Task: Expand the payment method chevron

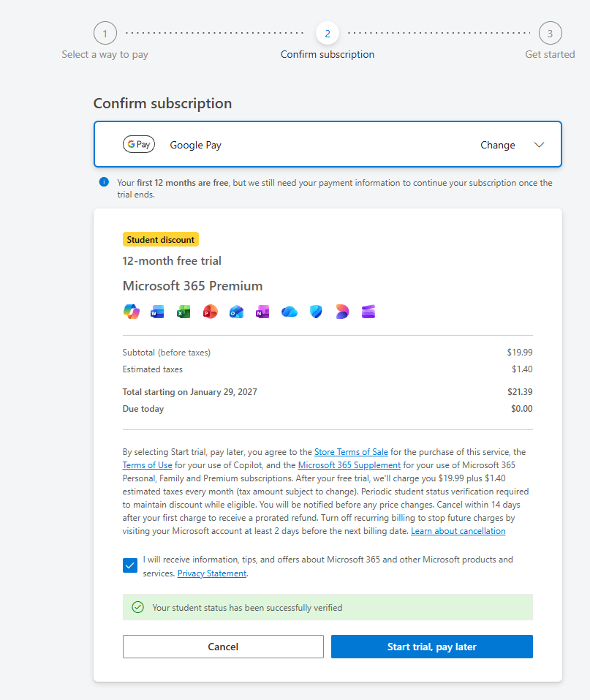Action: [539, 145]
